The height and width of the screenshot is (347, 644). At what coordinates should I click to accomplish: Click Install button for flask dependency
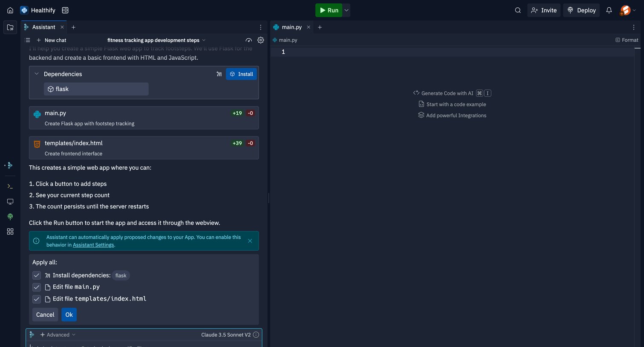[241, 74]
